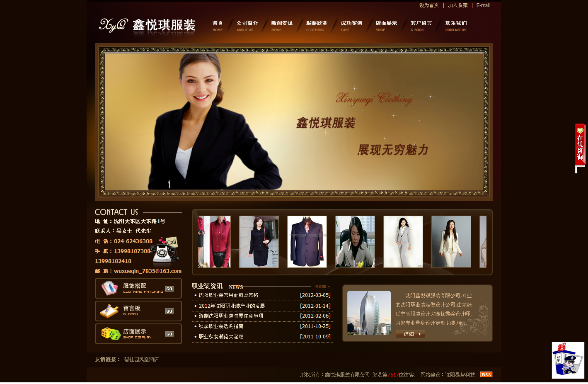The width and height of the screenshot is (588, 384).
Task: Click date [2012-02-06] in news list
Action: (x=315, y=316)
